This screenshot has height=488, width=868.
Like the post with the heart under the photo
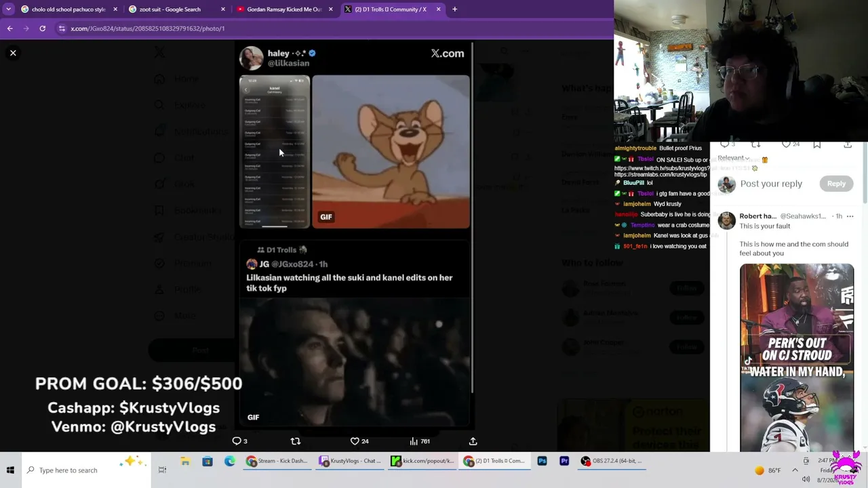click(355, 441)
